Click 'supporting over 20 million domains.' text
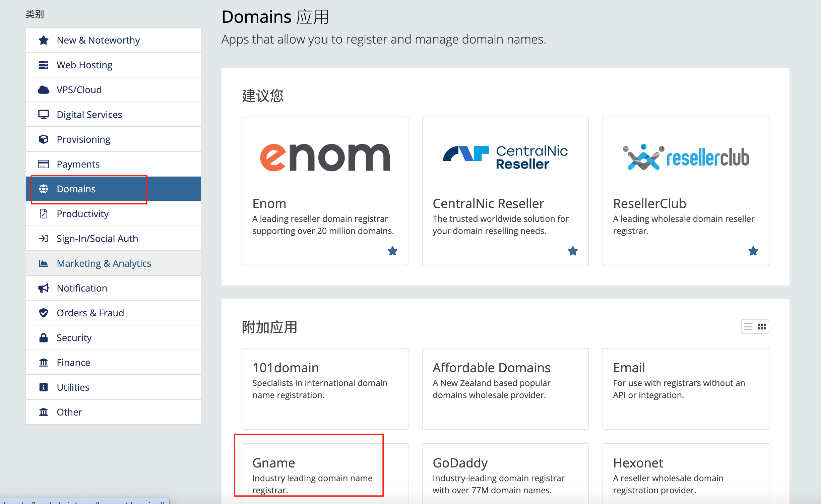Screen dimensions: 821x504 click(x=323, y=231)
